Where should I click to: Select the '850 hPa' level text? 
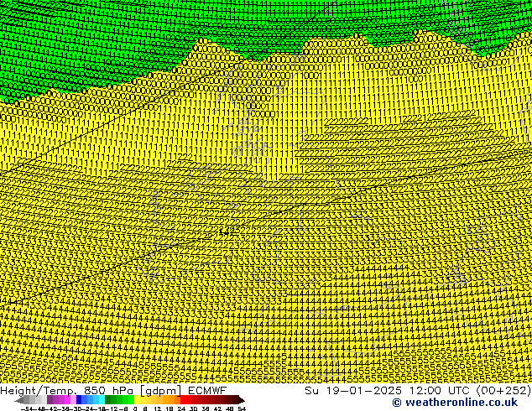point(110,390)
